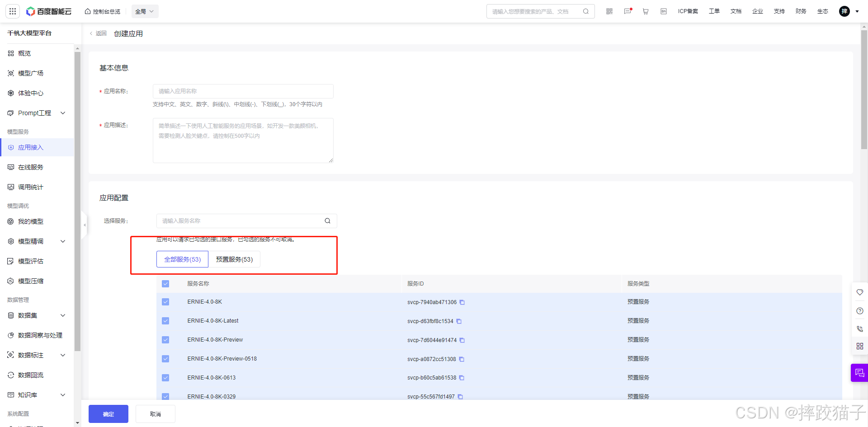
Task: Click the grid apps icon on right rail
Action: coord(860,346)
